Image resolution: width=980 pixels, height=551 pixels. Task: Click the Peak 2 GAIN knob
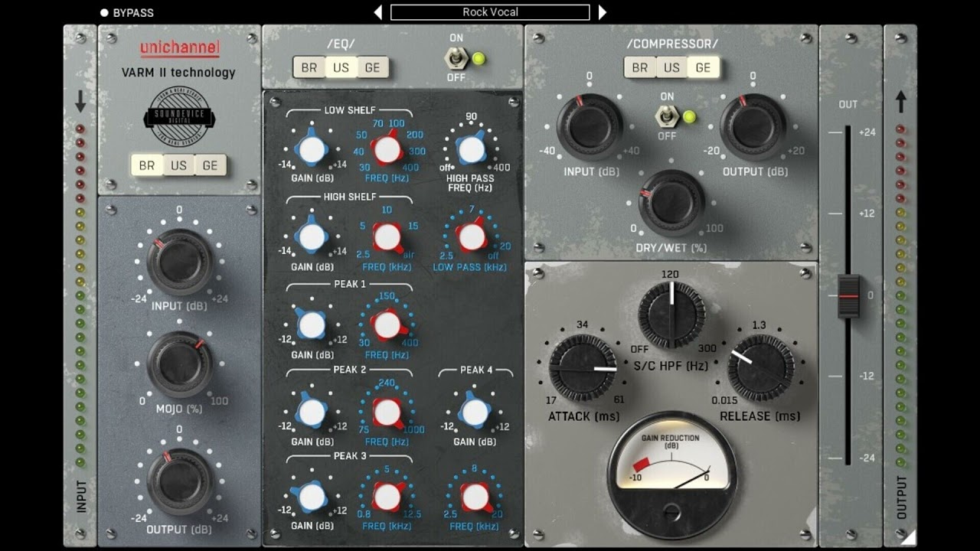click(x=312, y=412)
